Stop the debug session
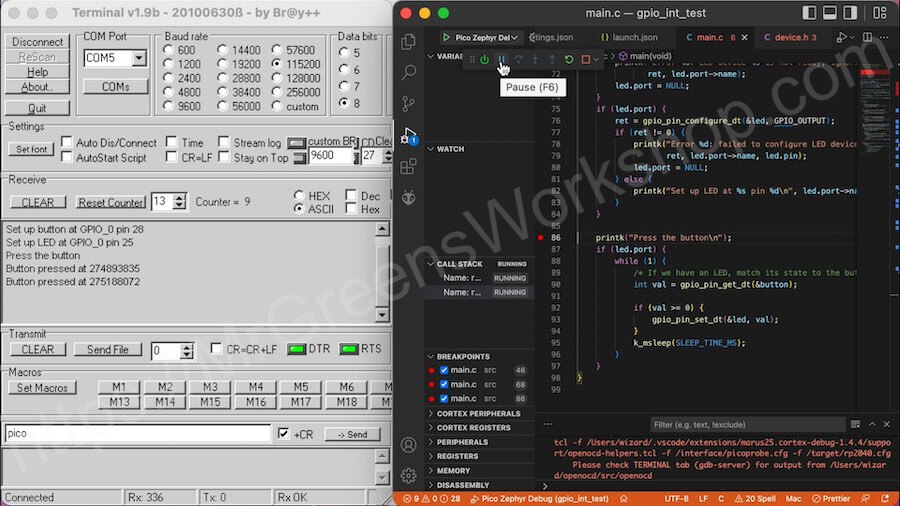This screenshot has height=506, width=900. (585, 59)
